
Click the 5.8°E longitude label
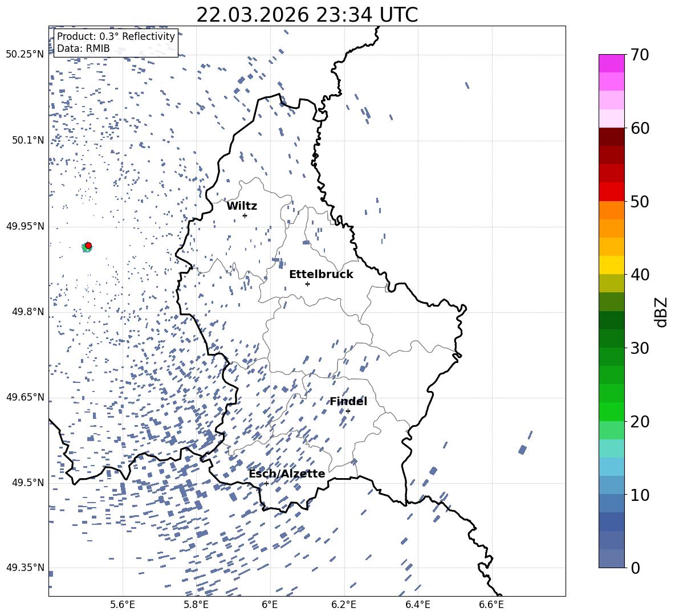[x=196, y=605]
